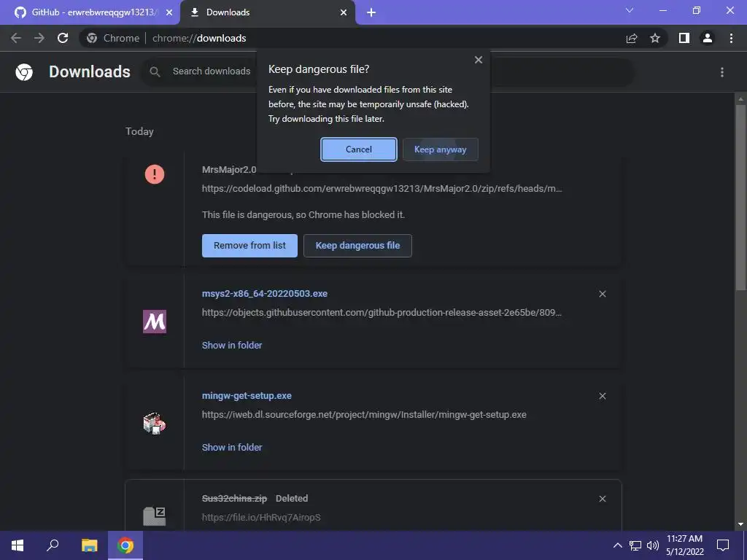Open Downloads page more actions menu
This screenshot has height=560, width=747.
722,72
